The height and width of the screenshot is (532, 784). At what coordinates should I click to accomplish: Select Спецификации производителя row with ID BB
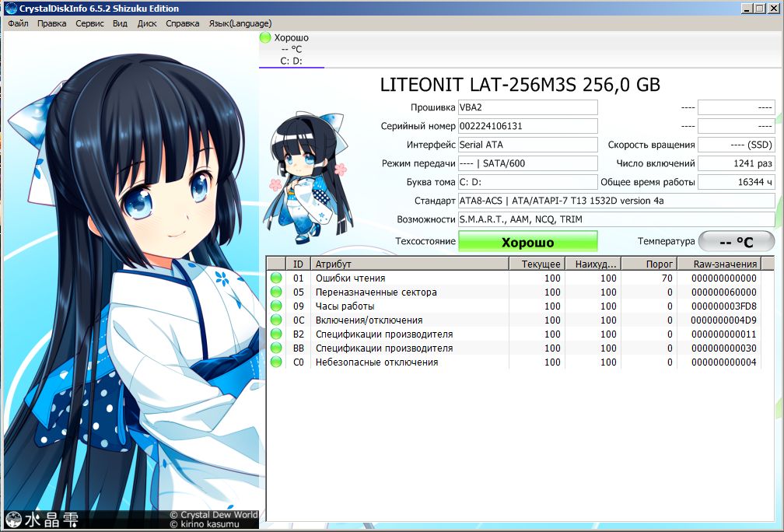(384, 348)
